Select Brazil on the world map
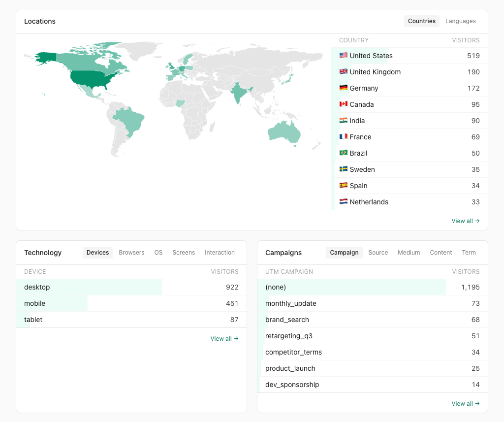 coord(129,121)
